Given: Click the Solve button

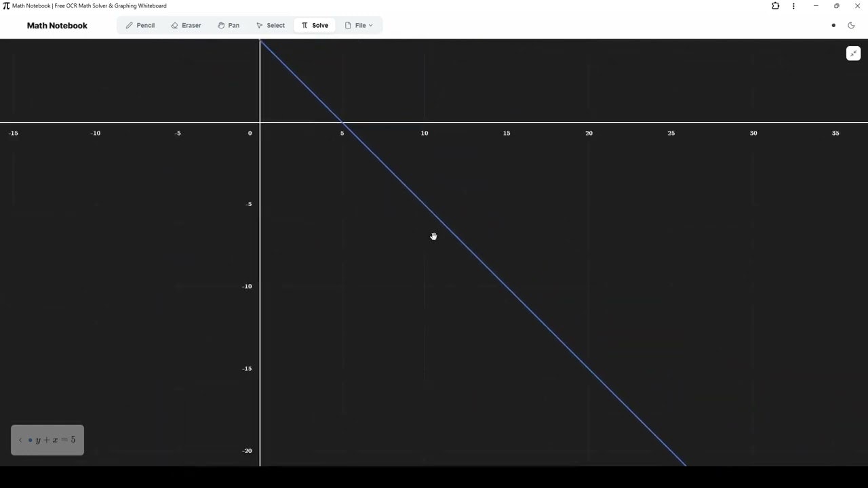Looking at the screenshot, I should (x=315, y=25).
